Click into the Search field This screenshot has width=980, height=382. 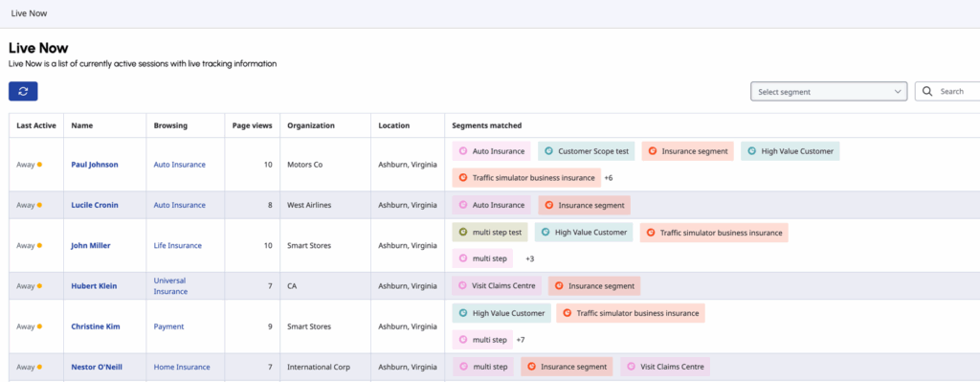pyautogui.click(x=947, y=91)
